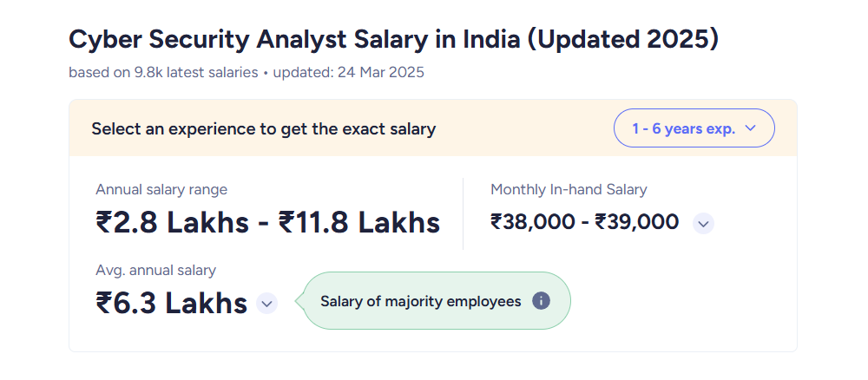The image size is (868, 380).
Task: Click the beige experience selection banner background
Action: 433,128
